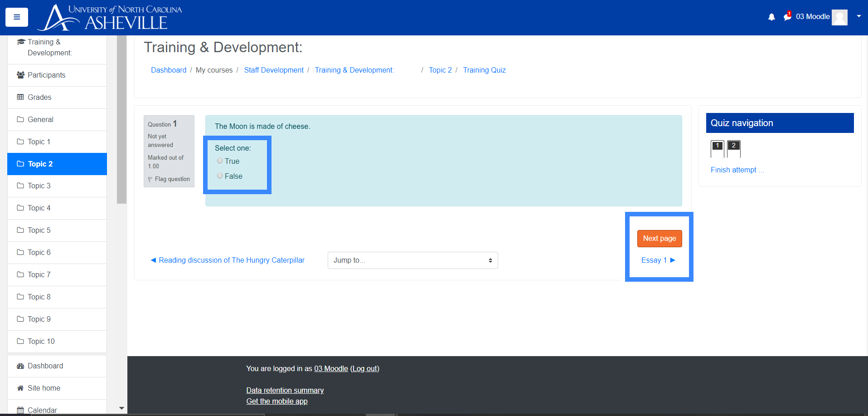Expand the user menu dropdown arrow
Viewport: 868px width, 416px height.
858,16
